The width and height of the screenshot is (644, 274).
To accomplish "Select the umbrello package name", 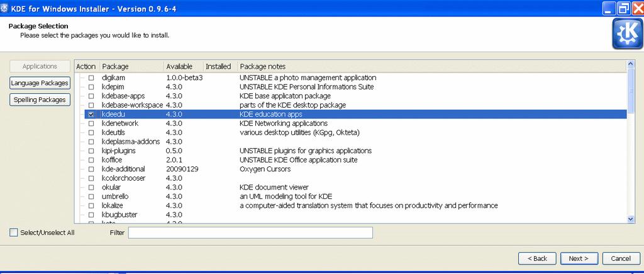I will coord(115,197).
